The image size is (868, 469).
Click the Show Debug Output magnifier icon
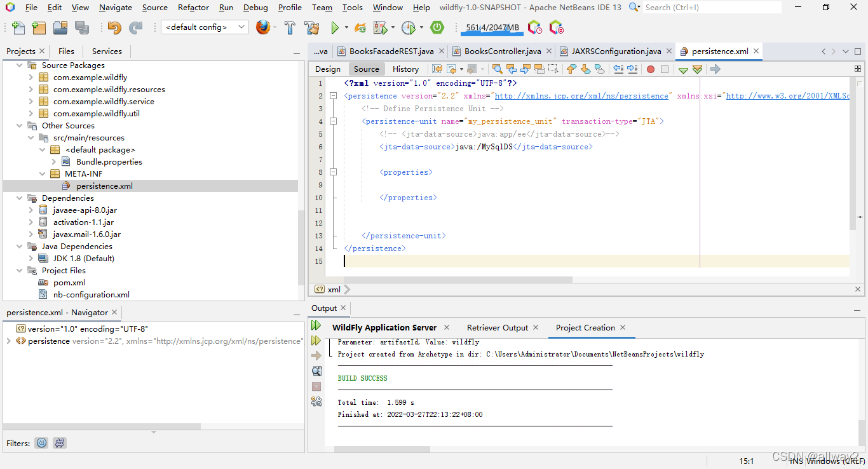click(316, 371)
